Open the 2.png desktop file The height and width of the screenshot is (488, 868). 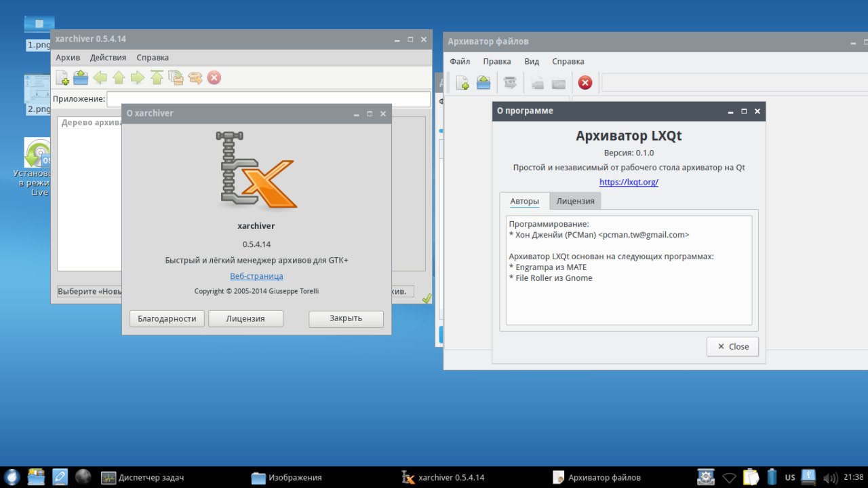coord(39,95)
